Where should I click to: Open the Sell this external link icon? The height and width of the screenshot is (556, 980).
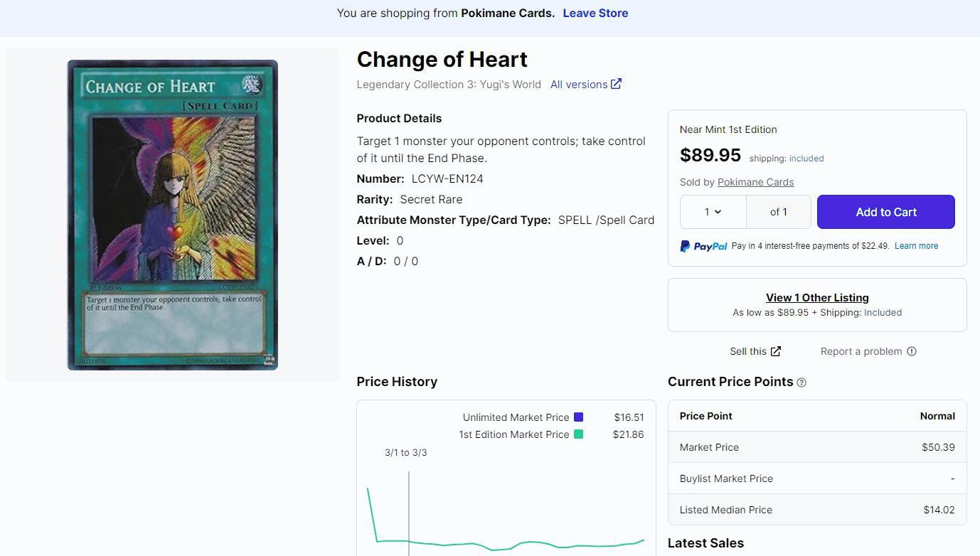776,351
